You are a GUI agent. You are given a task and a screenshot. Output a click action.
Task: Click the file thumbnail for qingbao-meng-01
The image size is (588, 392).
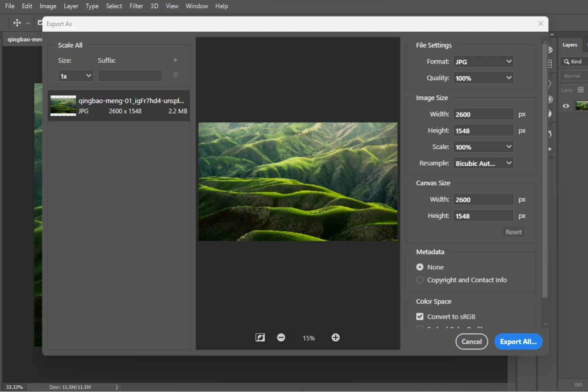[x=62, y=106]
